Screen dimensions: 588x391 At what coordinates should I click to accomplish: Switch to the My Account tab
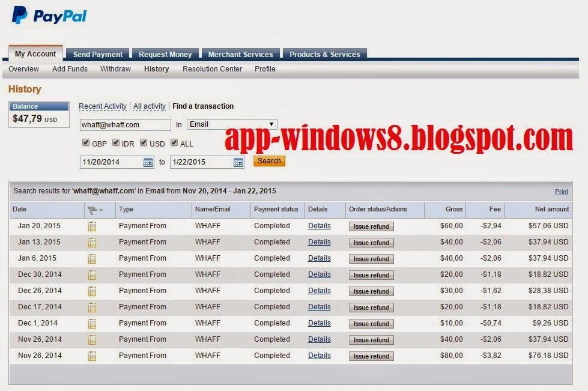[35, 53]
